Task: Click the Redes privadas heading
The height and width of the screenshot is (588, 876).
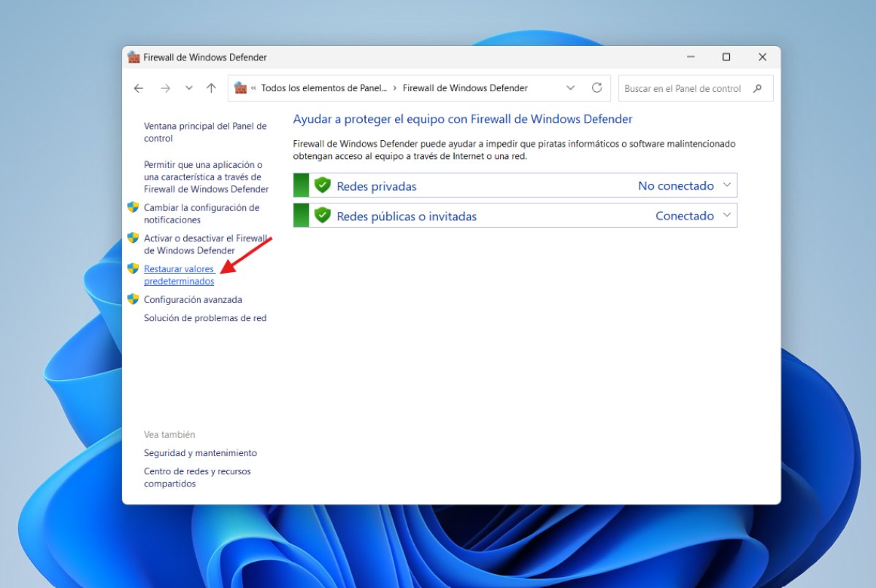Action: (377, 186)
